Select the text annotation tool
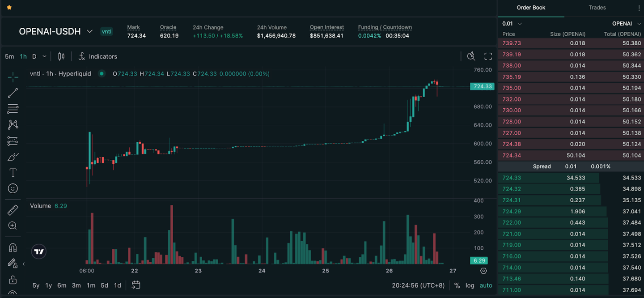Screen dimensions: 644x298 click(13, 173)
